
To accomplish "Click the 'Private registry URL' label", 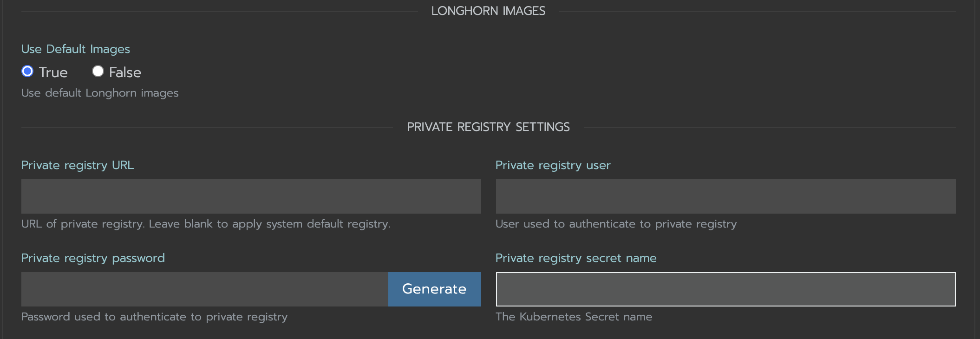I will click(x=78, y=165).
